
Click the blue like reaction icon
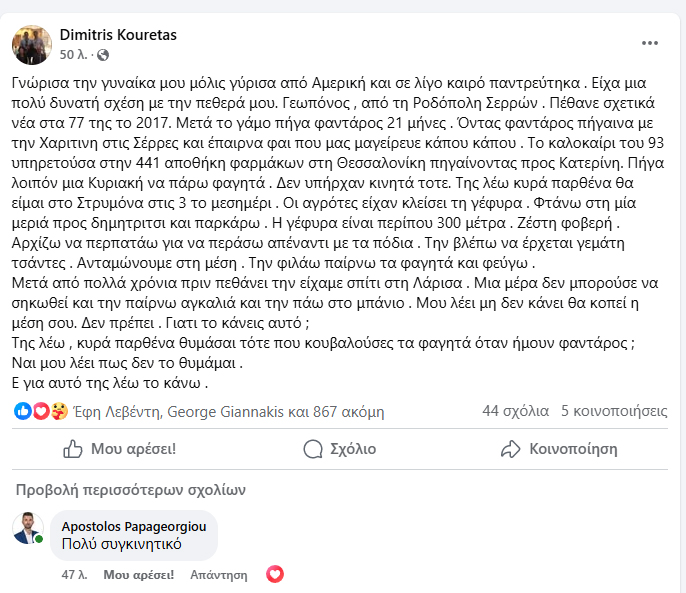click(x=23, y=411)
